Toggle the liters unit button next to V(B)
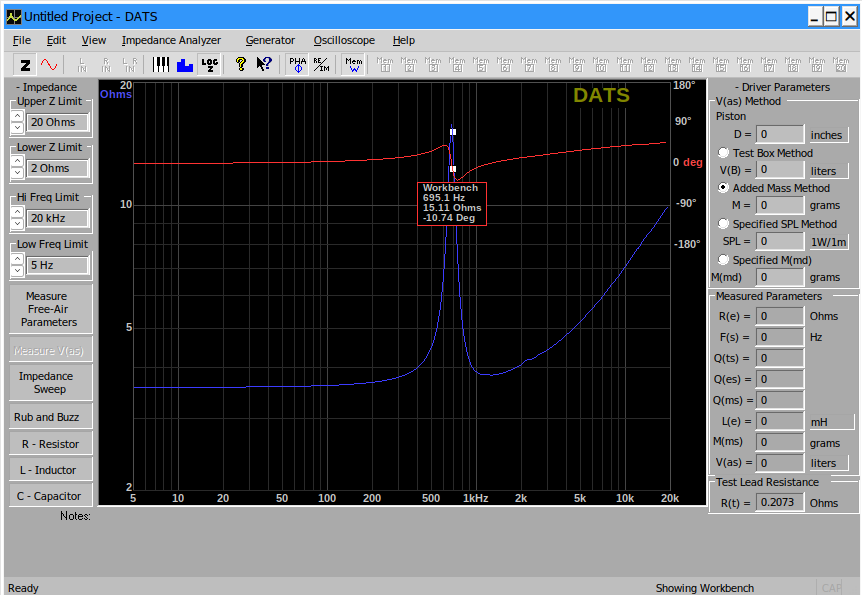This screenshot has height=595, width=862. pos(828,170)
